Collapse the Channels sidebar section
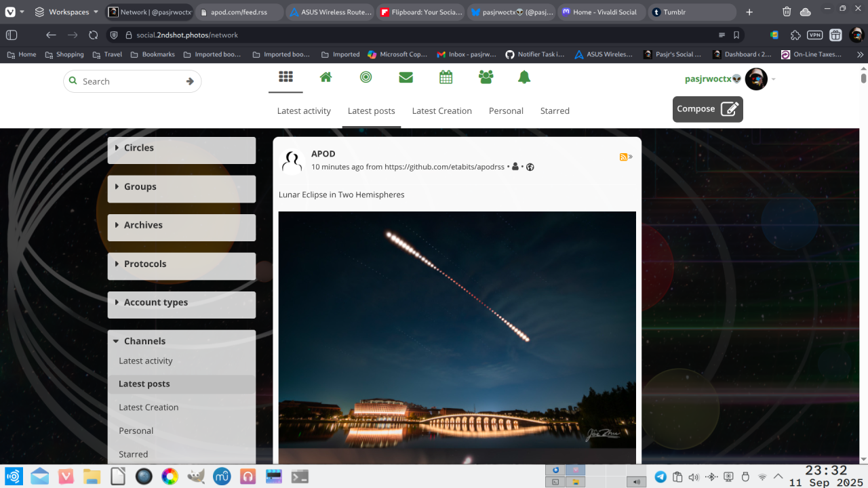The width and height of the screenshot is (868, 488). (144, 341)
